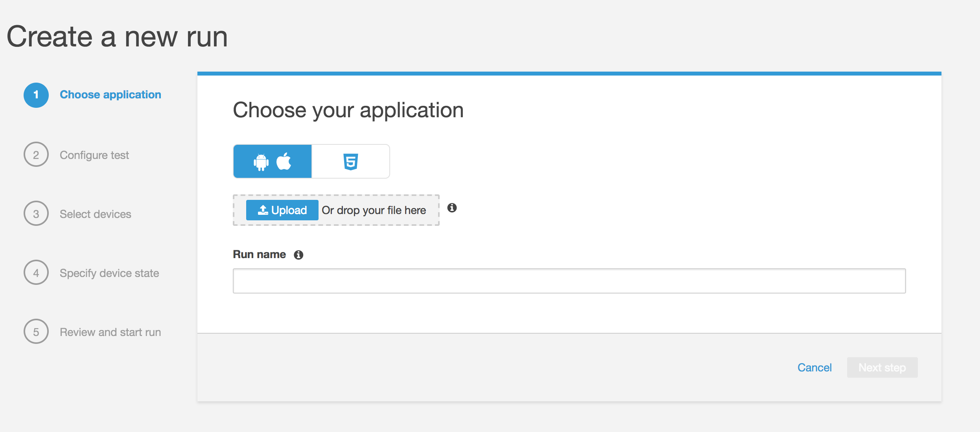Go to the Choose application step
Screen dimensions: 980x432
tap(110, 95)
